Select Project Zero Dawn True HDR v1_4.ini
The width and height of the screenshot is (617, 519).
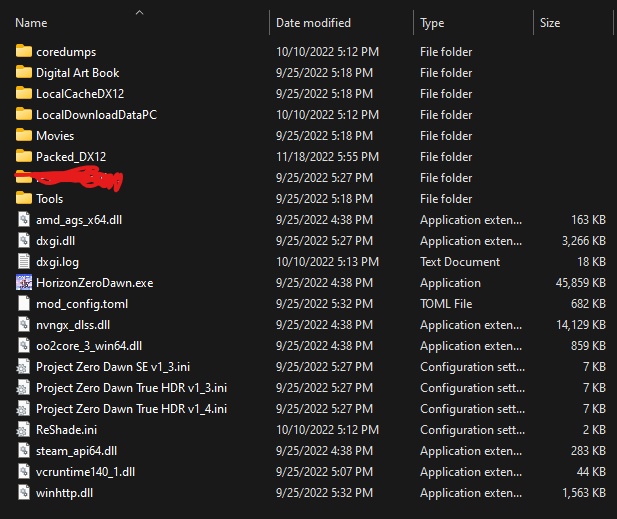(131, 409)
